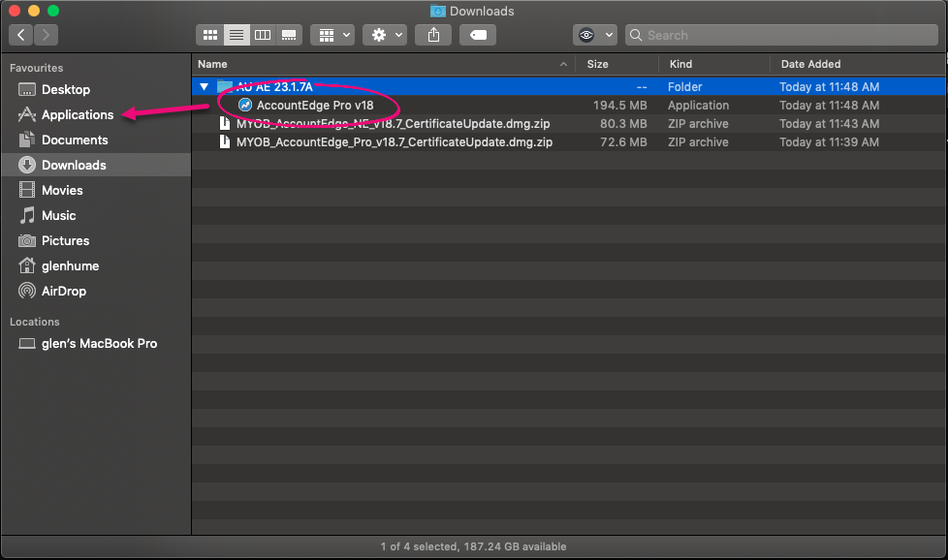The image size is (948, 560).
Task: Collapse the AU AE 23.1.7A folder
Action: (204, 87)
